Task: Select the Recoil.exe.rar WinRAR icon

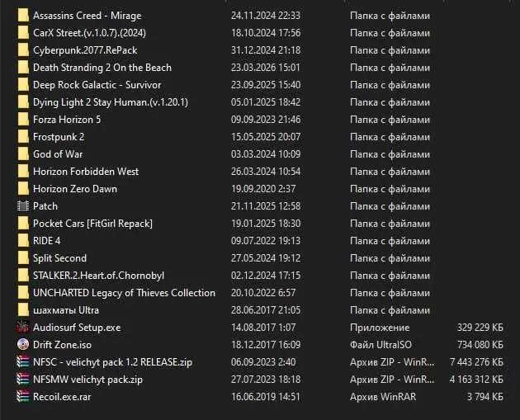Action: (x=23, y=396)
